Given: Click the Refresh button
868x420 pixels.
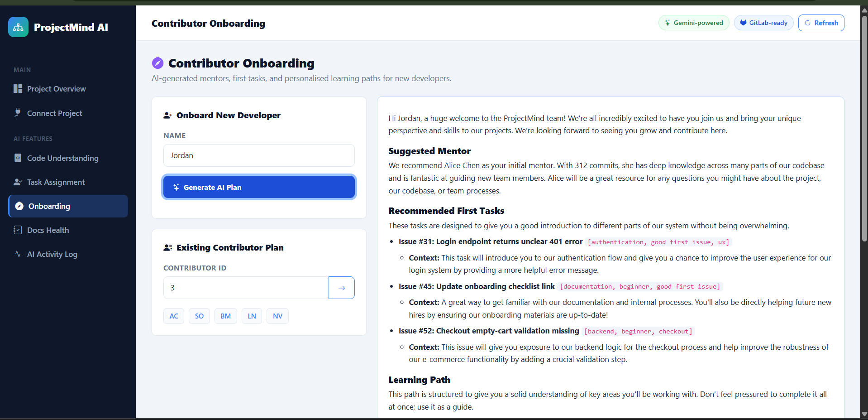Looking at the screenshot, I should 821,23.
